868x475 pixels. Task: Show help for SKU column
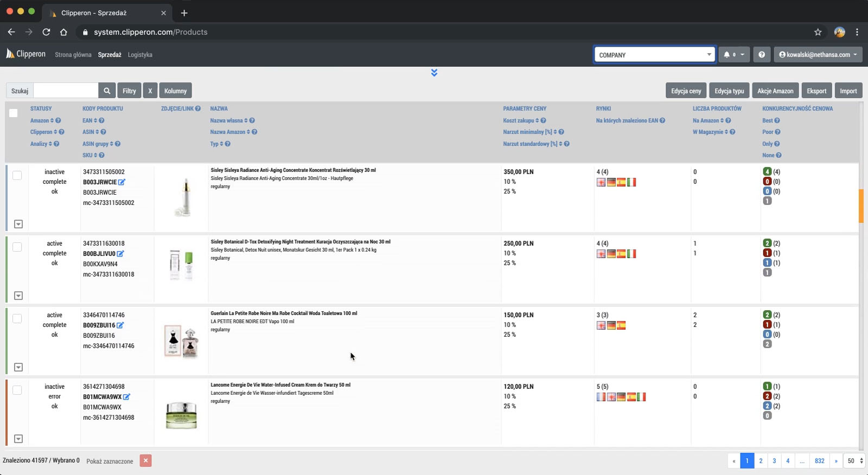tap(101, 155)
